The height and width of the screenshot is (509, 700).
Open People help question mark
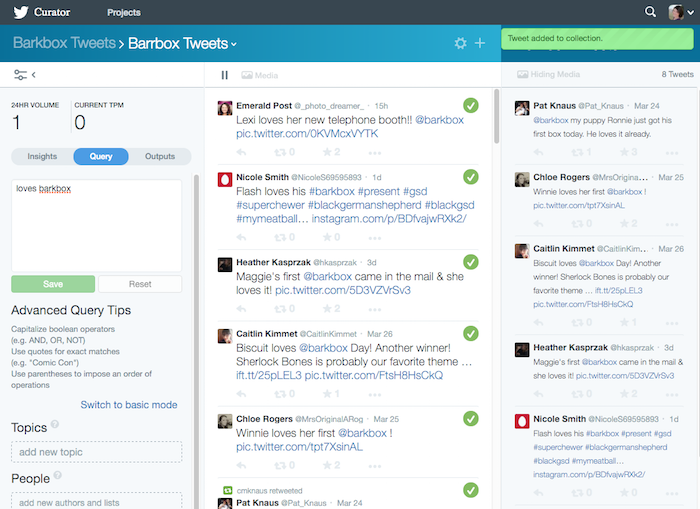58,475
